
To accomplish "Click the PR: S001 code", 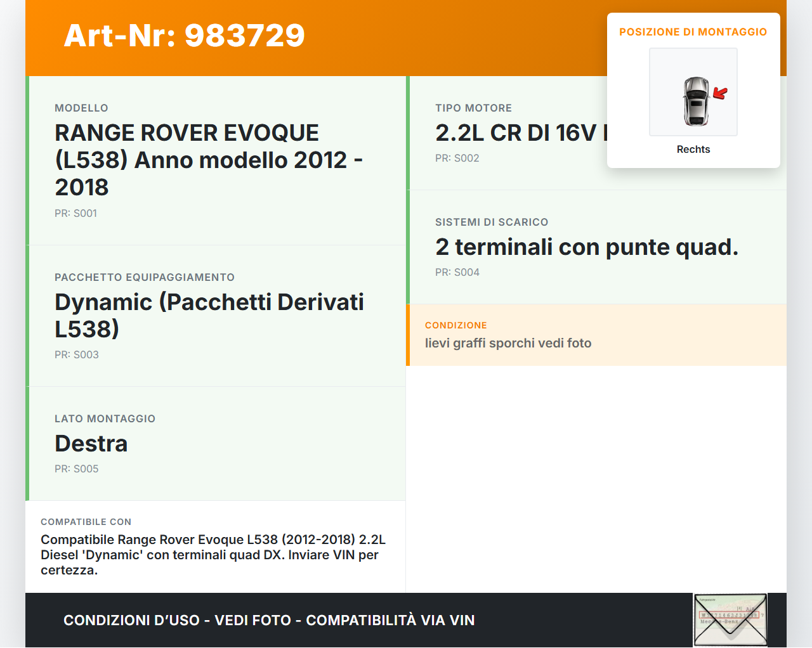I will point(75,213).
